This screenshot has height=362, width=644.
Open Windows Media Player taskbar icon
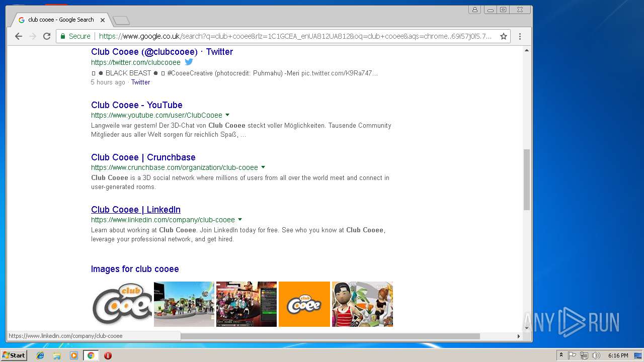(74, 355)
